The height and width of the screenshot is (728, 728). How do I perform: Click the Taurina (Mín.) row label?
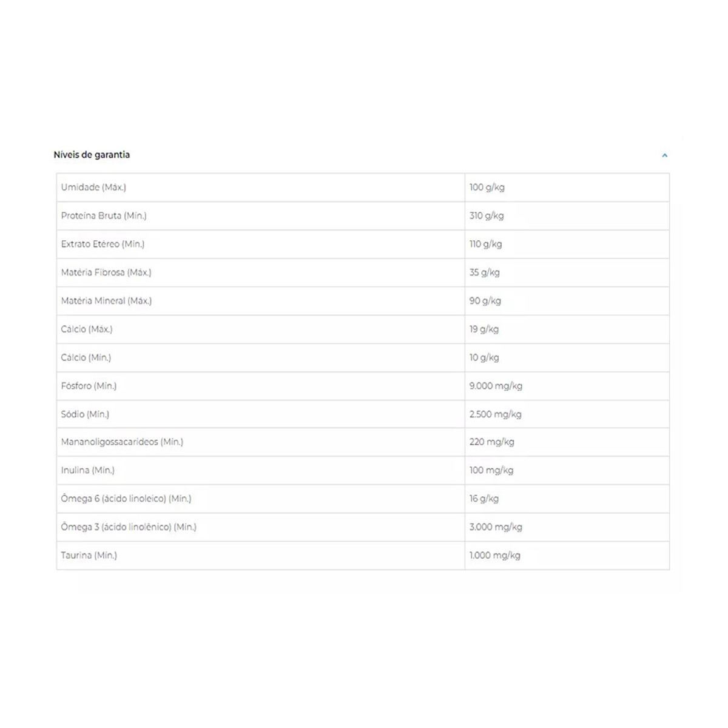point(89,555)
